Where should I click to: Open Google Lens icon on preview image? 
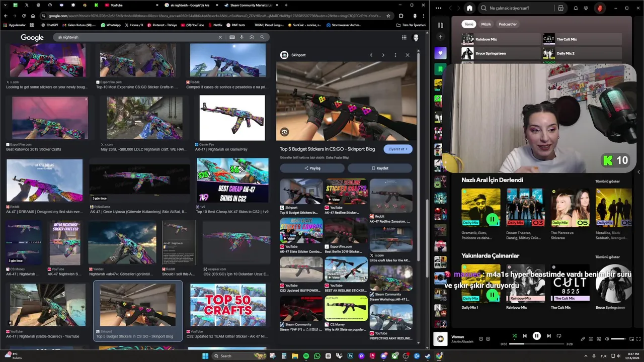point(285,132)
